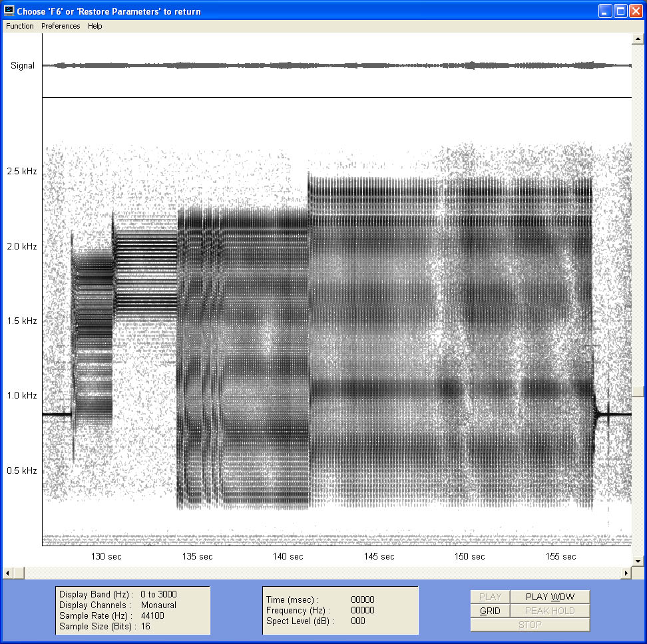Click the 'Sample Rate (Hz) :' label
The height and width of the screenshot is (644, 647).
click(x=96, y=615)
